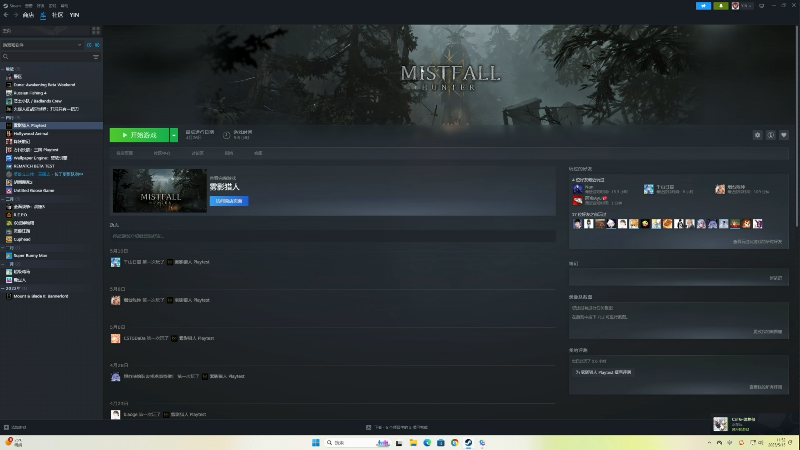
Task: Click the Steam taskbar icon
Action: [x=468, y=443]
